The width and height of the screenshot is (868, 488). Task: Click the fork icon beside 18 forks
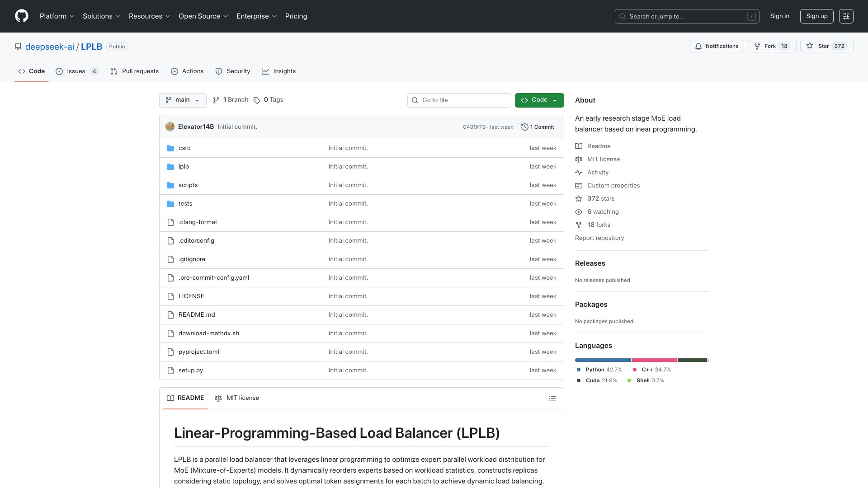coord(579,225)
